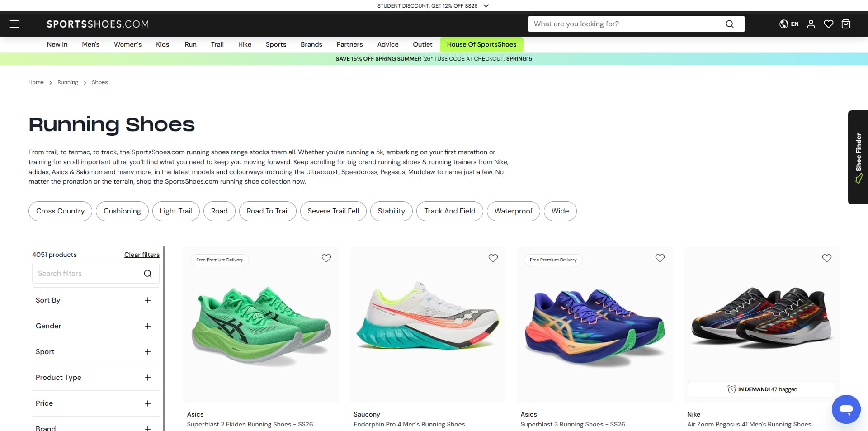Image resolution: width=868 pixels, height=431 pixels.
Task: Click the filter sidebar scrollbar
Action: pyautogui.click(x=164, y=338)
